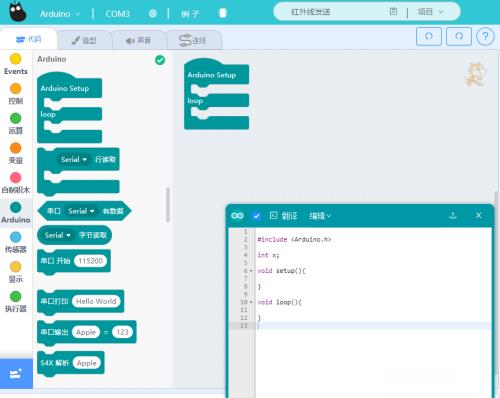Collapse the loop function fold arrow
The image size is (500, 398).
point(251,302)
